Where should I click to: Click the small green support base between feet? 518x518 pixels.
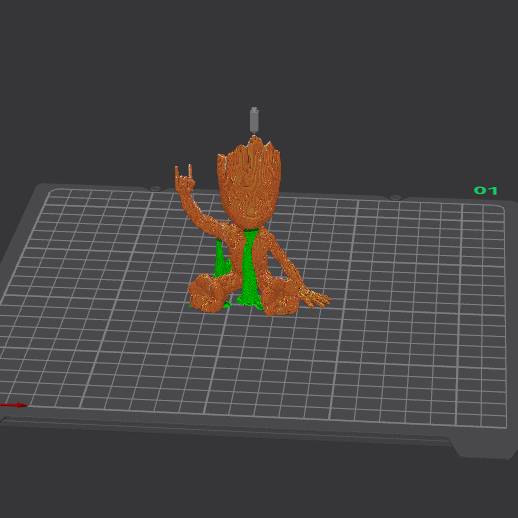pyautogui.click(x=229, y=304)
